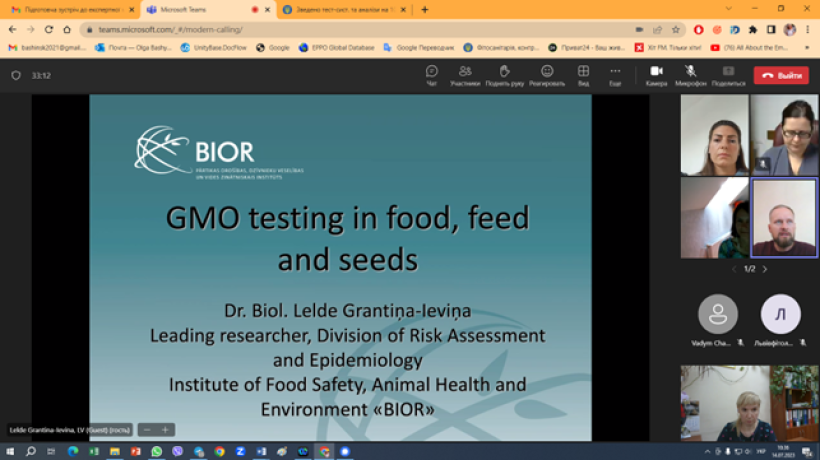Switch to the Microsoft Teams tab

208,9
